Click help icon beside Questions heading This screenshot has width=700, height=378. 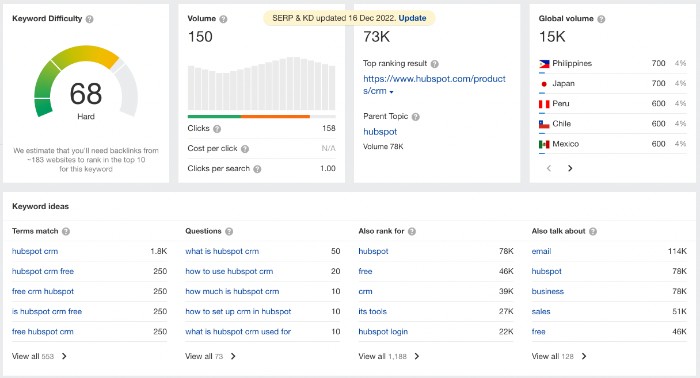pos(229,231)
